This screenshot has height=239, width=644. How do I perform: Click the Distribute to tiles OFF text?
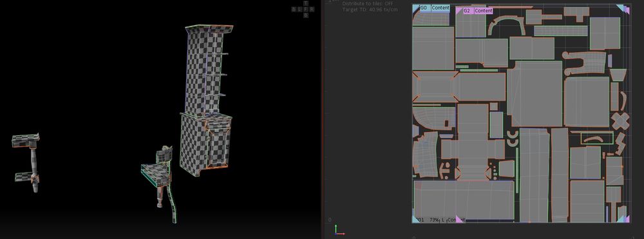point(368,4)
